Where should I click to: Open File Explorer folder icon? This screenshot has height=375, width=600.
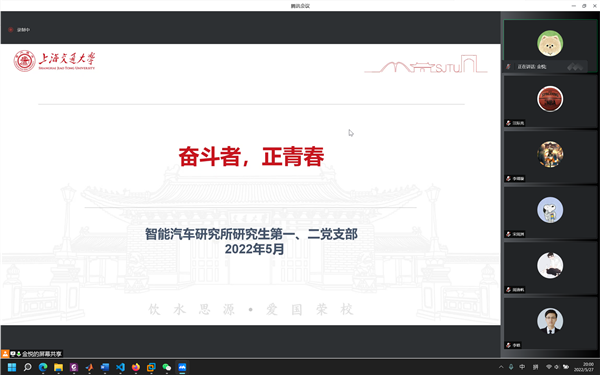tap(58, 367)
